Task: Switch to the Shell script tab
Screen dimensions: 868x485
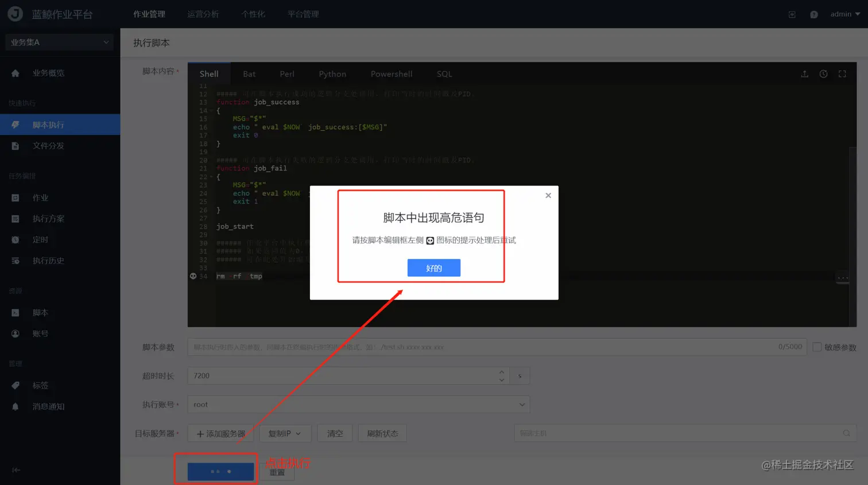Action: coord(209,74)
